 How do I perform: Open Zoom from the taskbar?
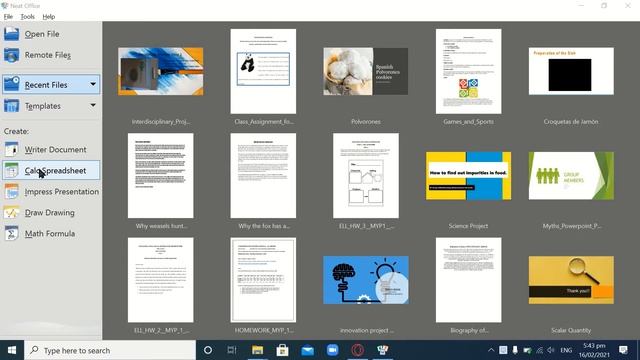(332, 350)
